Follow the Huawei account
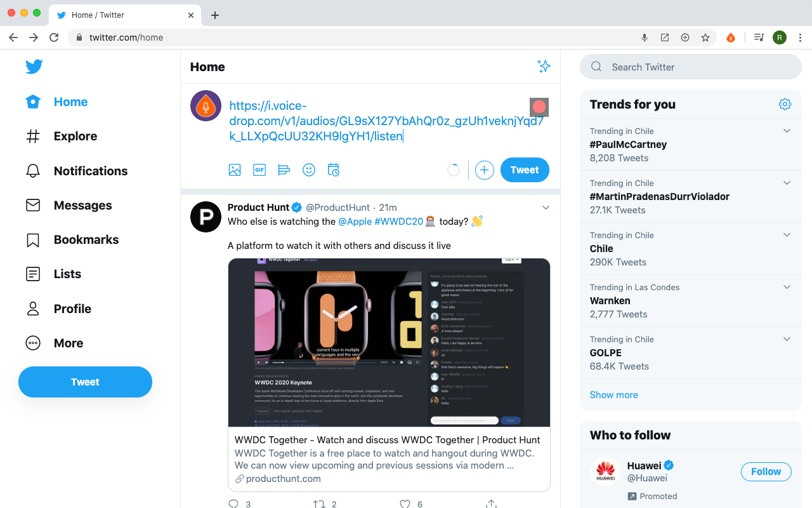 tap(766, 472)
